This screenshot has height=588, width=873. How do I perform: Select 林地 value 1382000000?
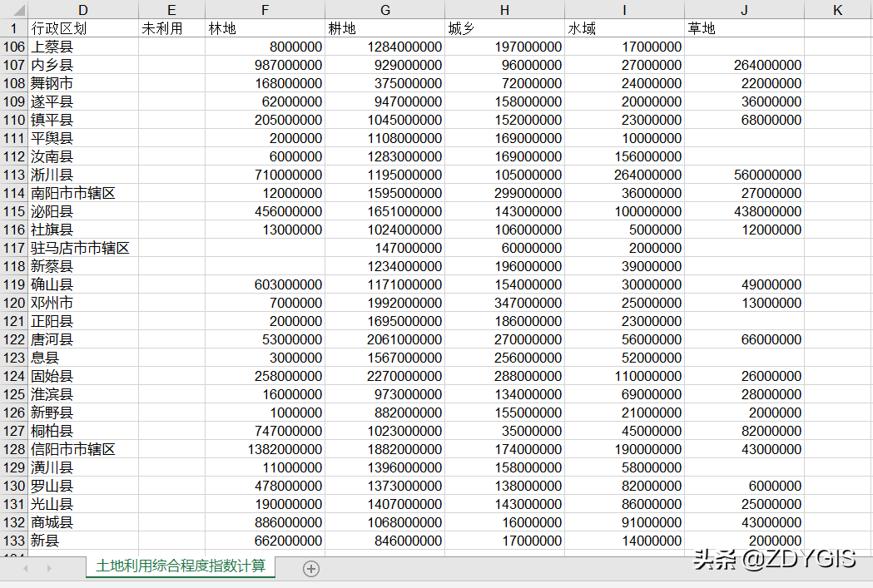[x=265, y=449]
